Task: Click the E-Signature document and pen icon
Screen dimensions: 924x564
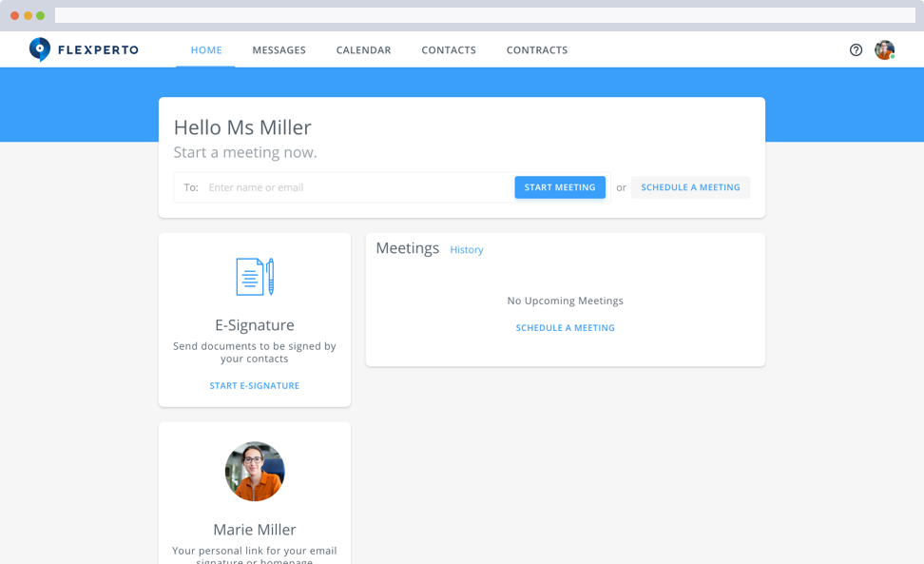Action: tap(255, 277)
